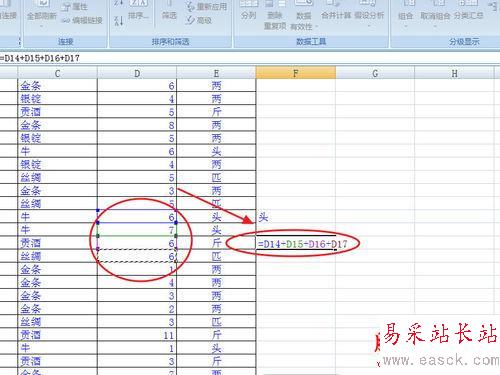
Task: Click the 两 unit cell in the quantity 8 row
Action: pyautogui.click(x=216, y=125)
